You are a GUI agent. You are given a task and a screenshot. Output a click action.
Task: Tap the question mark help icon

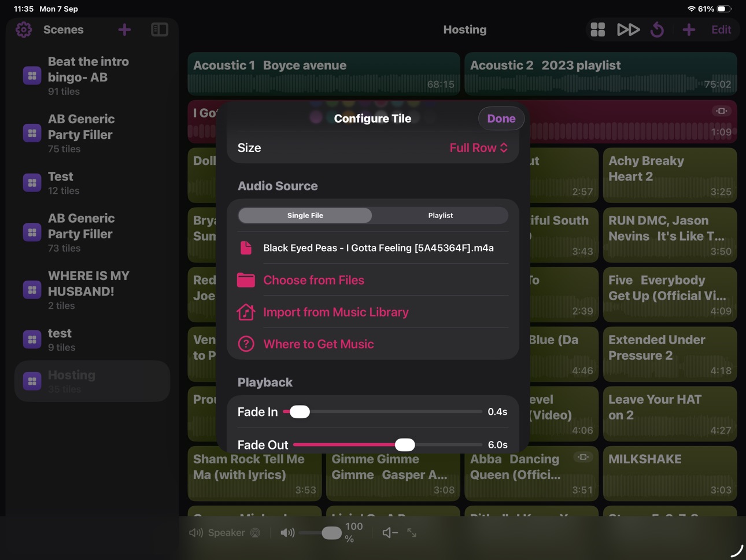pyautogui.click(x=246, y=344)
